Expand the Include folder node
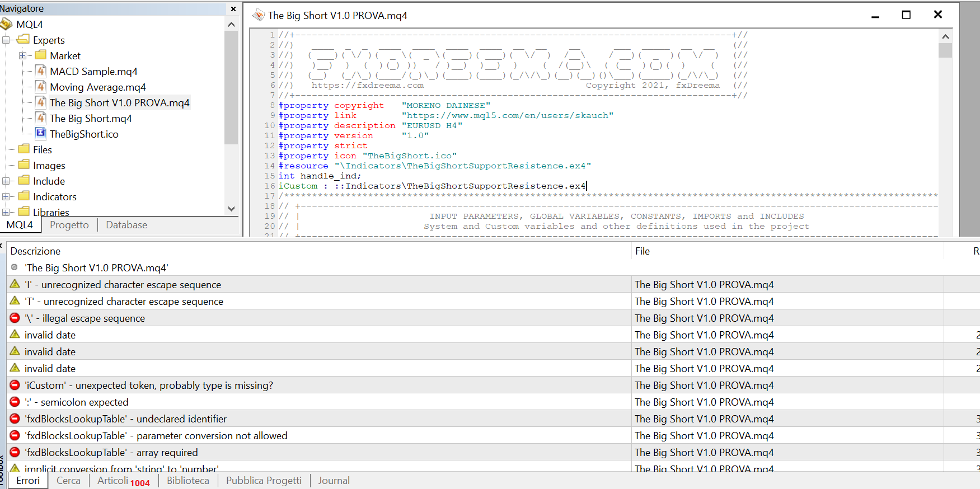 (x=6, y=181)
